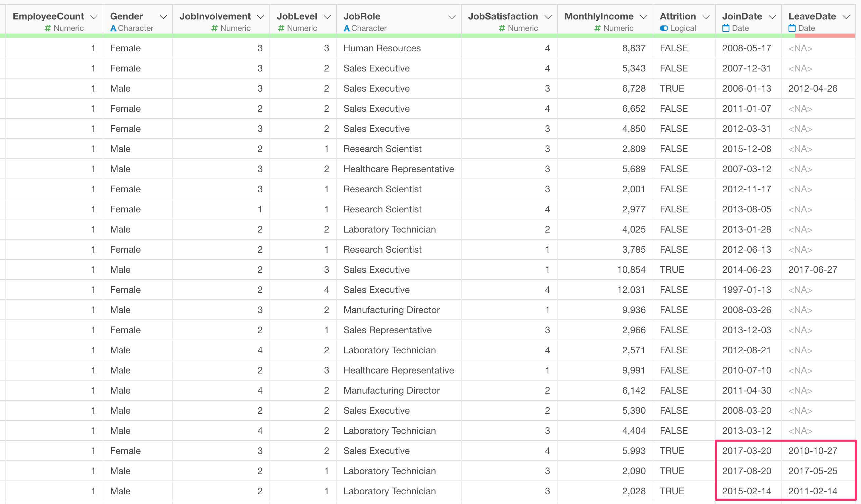Click the calendar icon under JoinDate
861x504 pixels.
click(726, 28)
